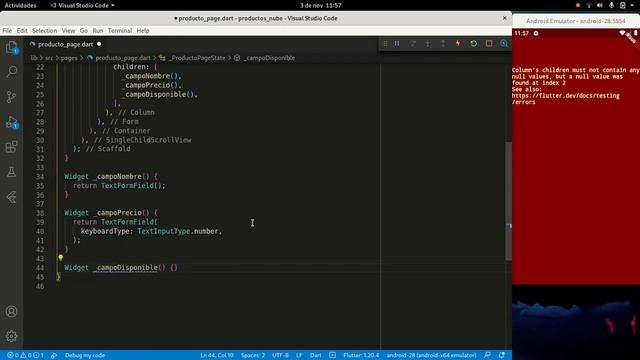The width and height of the screenshot is (640, 360).
Task: Click Step Into in debug toolbar
Action: pyautogui.click(x=427, y=43)
